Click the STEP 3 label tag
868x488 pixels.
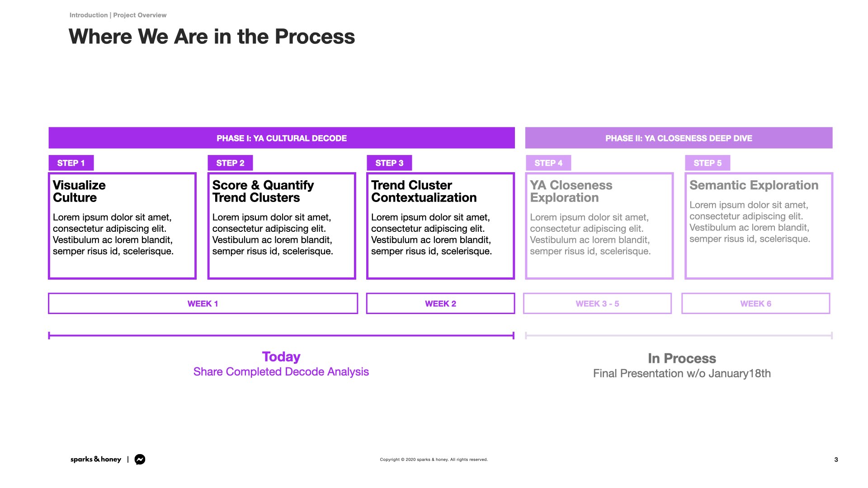389,163
